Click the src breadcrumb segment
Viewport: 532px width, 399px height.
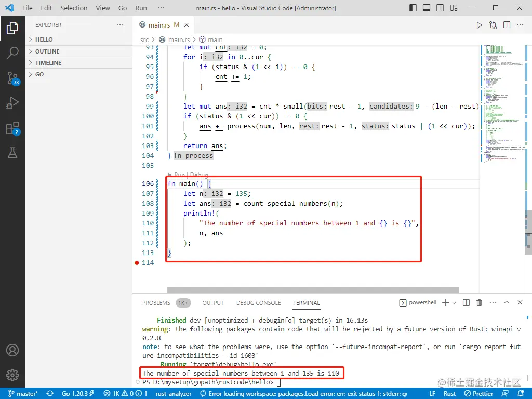coord(144,39)
